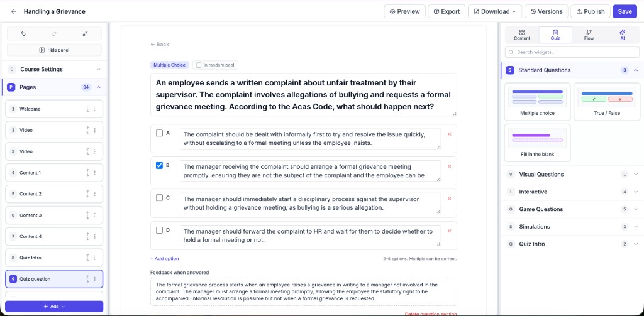Add the True / False widget

pos(607,101)
